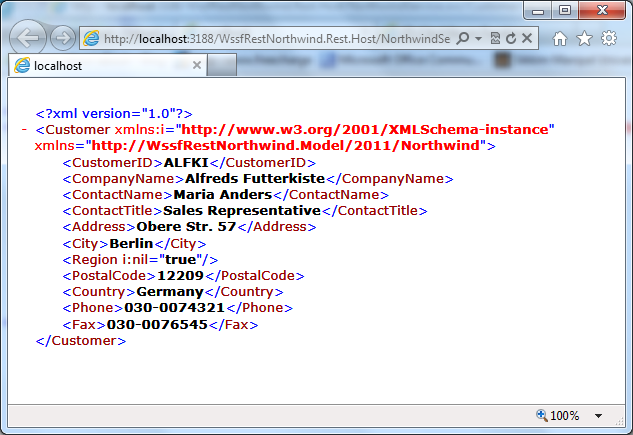Open the Home page icon

[560, 39]
